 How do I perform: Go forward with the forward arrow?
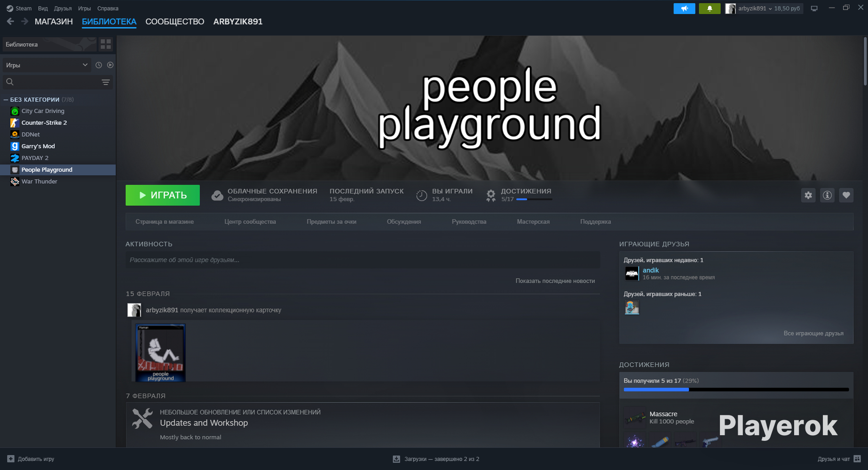click(x=25, y=22)
